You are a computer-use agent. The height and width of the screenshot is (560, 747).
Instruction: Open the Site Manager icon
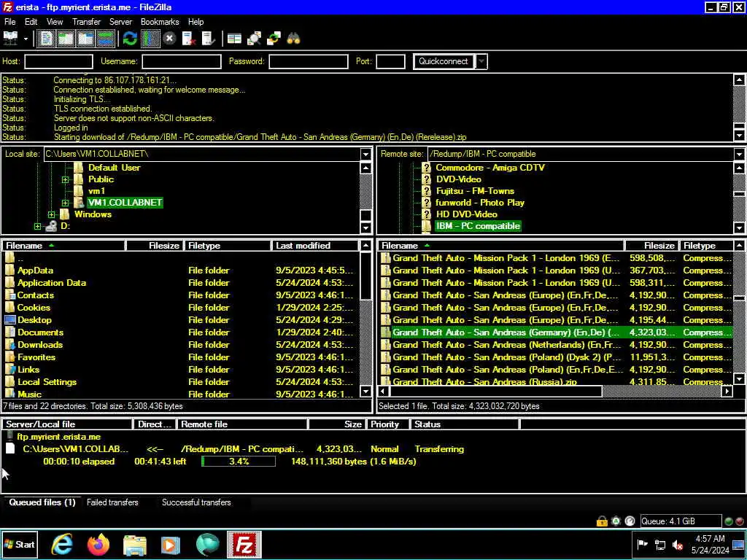tap(10, 39)
